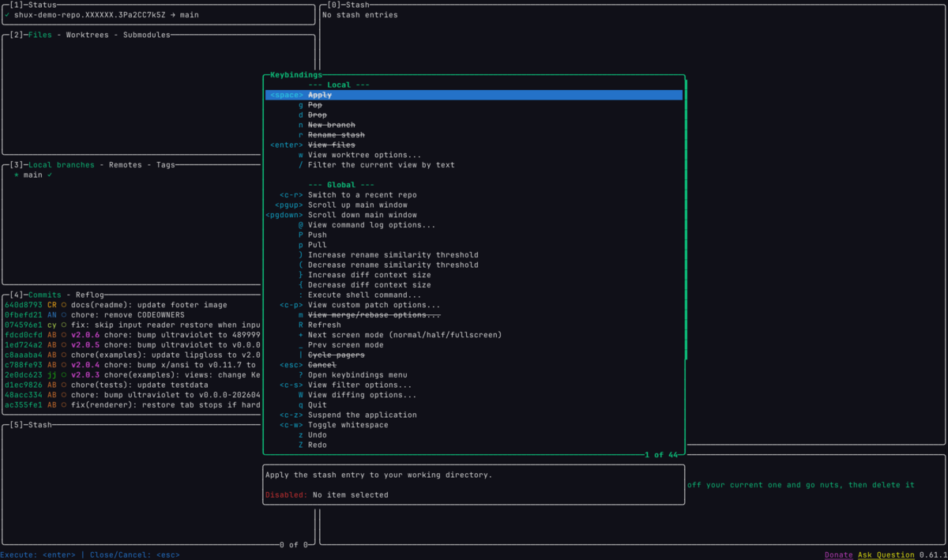Select commit fdcd0cfd tagged v2.0.6
The height and width of the screenshot is (560, 948).
132,335
